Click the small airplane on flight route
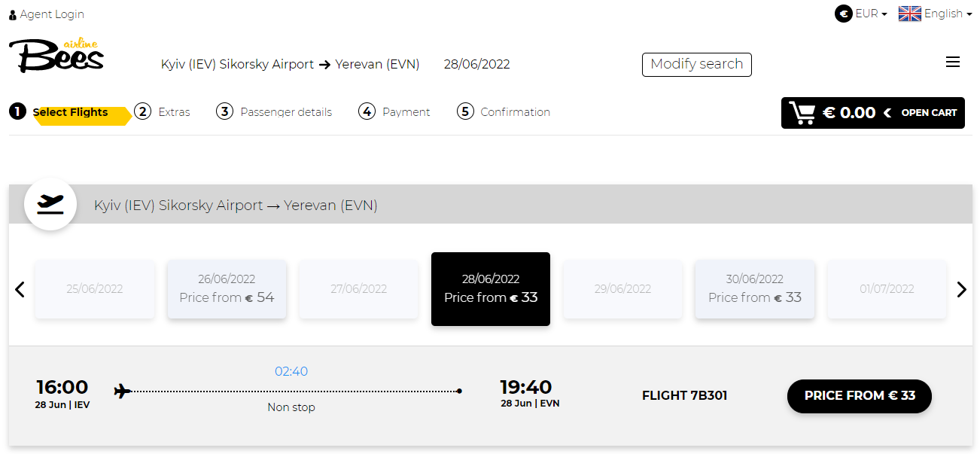This screenshot has height=454, width=980. pyautogui.click(x=122, y=391)
